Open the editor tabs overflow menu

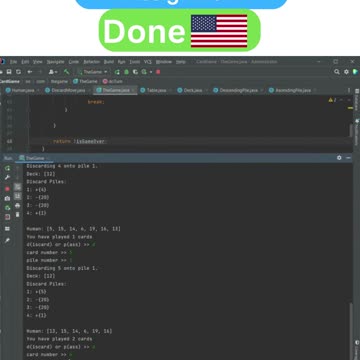[349, 90]
